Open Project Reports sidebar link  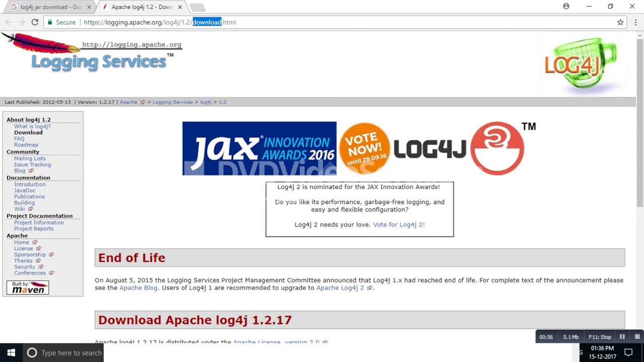tap(34, 228)
